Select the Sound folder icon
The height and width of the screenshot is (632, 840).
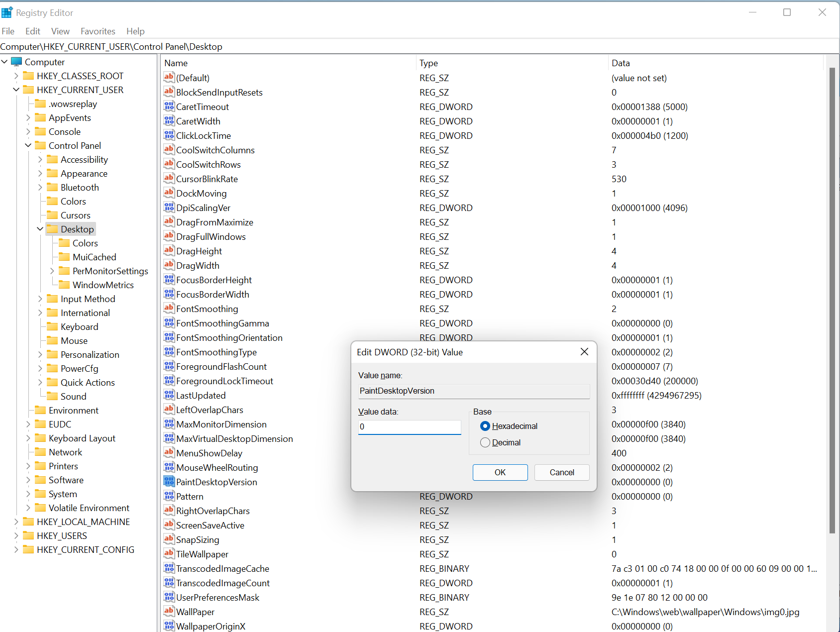coord(52,396)
